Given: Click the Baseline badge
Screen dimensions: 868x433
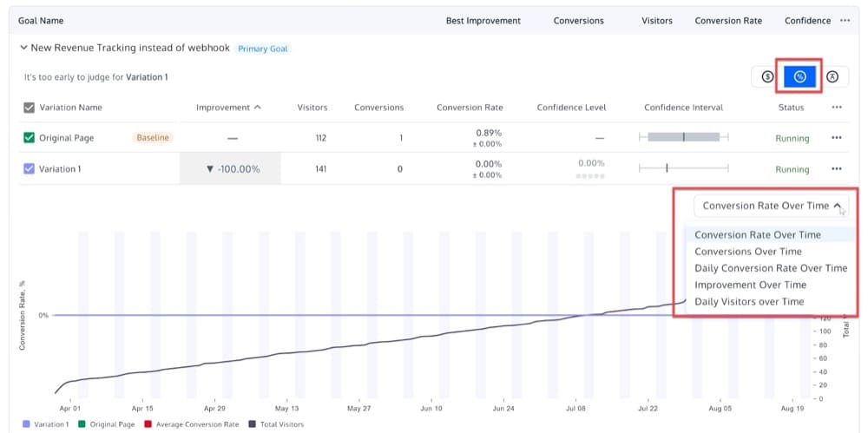Looking at the screenshot, I should pyautogui.click(x=152, y=138).
